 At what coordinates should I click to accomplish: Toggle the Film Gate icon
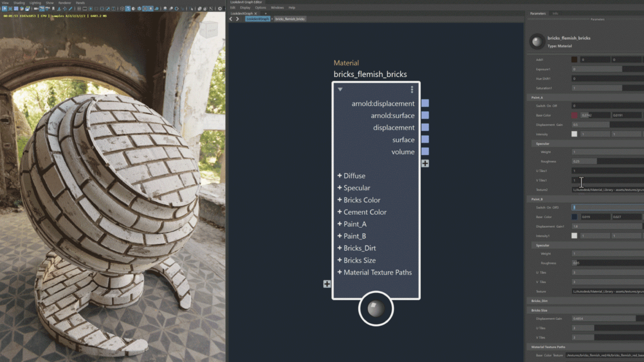click(x=85, y=9)
